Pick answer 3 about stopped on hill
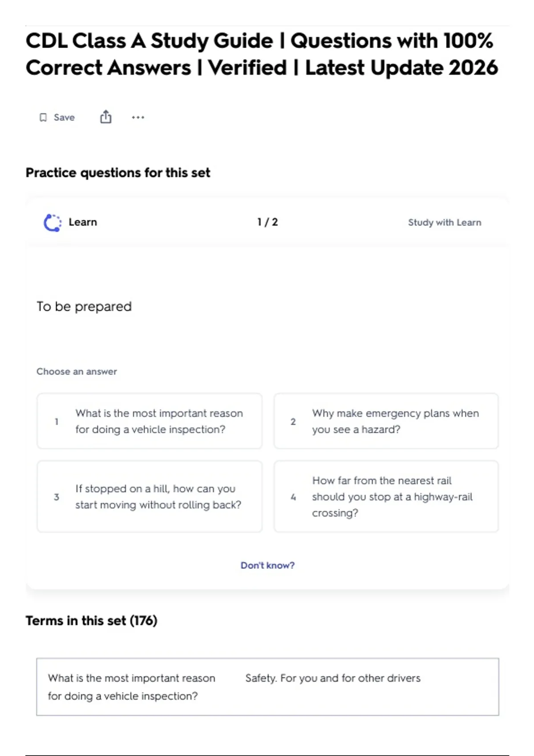This screenshot has height=756, width=534. tap(150, 496)
